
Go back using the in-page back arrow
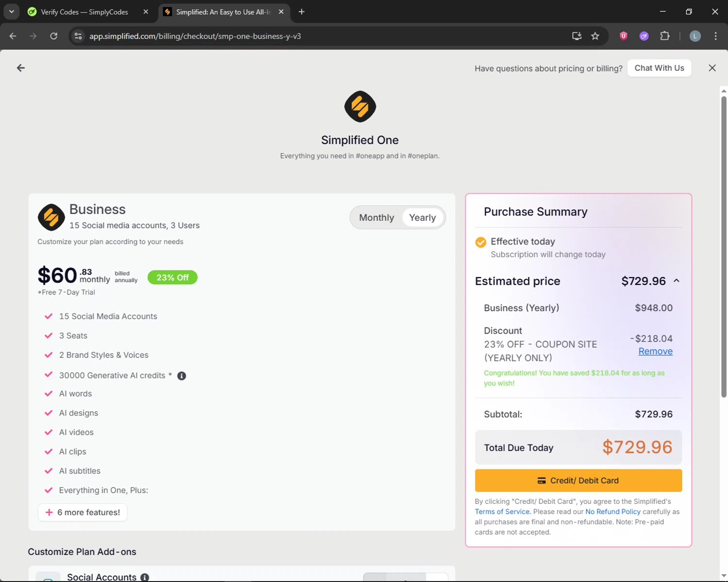(20, 68)
